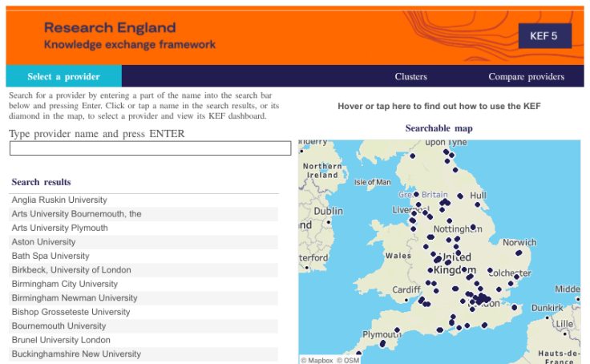Image resolution: width=590 pixels, height=364 pixels.
Task: Click the provider name search field
Action: (x=150, y=148)
